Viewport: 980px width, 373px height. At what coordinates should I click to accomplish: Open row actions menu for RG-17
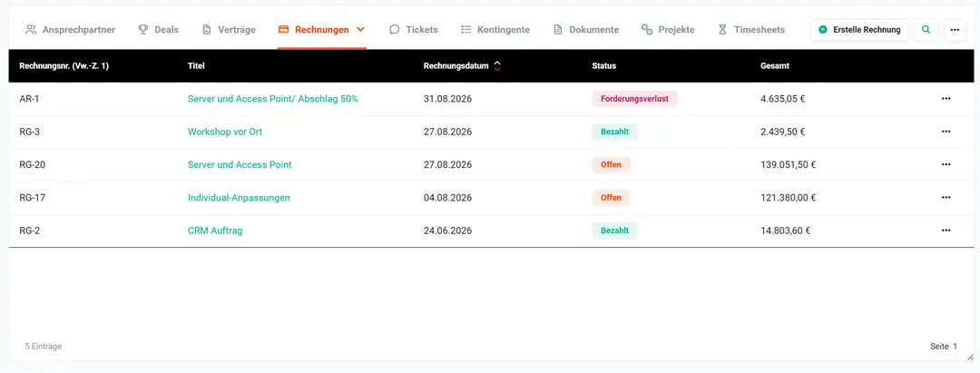(946, 198)
